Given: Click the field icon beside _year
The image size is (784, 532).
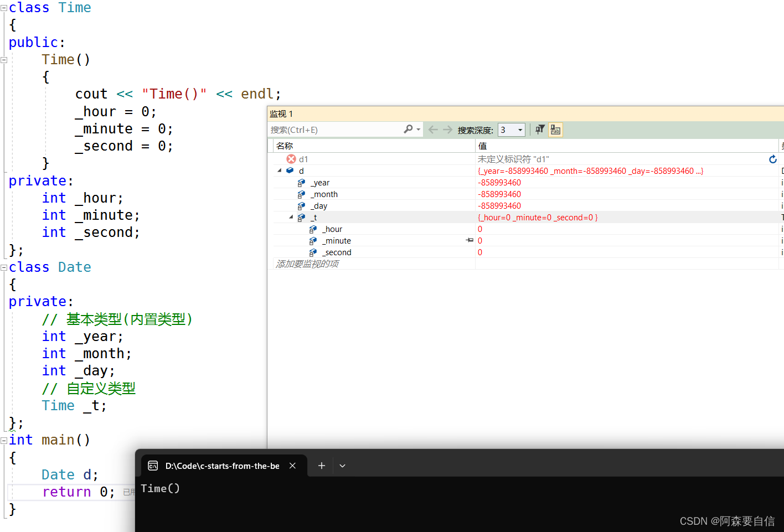Looking at the screenshot, I should point(301,183).
